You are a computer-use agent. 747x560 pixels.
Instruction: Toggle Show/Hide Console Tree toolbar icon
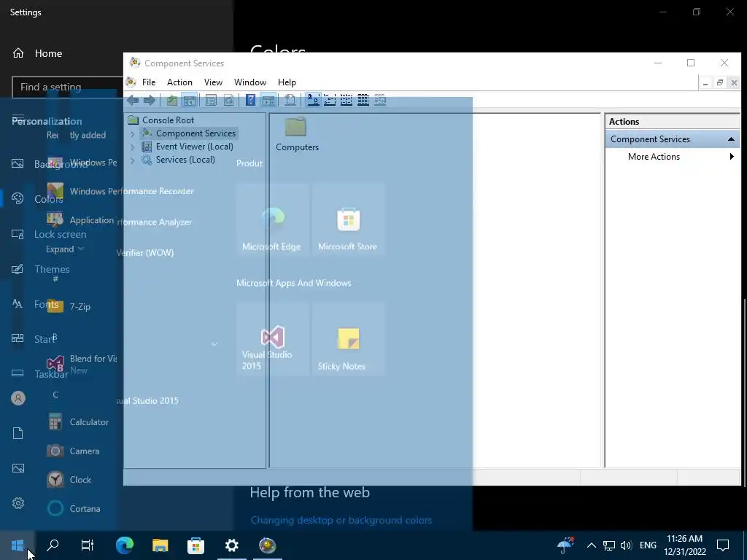pyautogui.click(x=189, y=100)
